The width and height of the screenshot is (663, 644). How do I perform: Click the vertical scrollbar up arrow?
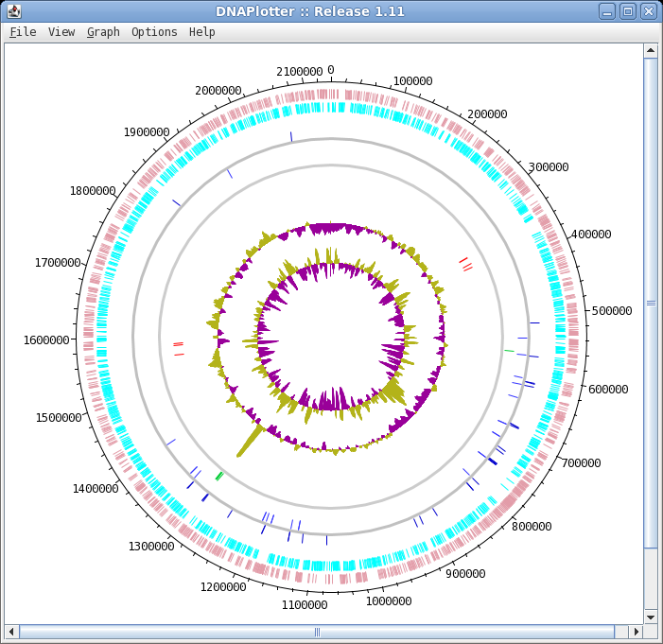click(x=651, y=51)
